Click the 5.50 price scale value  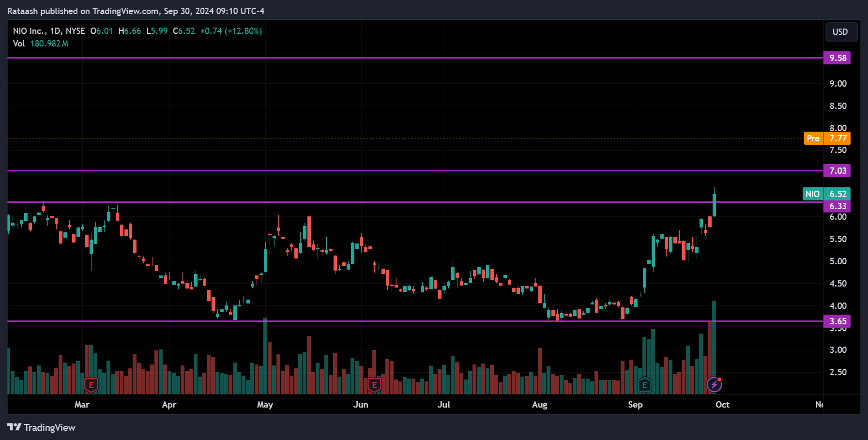(x=838, y=239)
